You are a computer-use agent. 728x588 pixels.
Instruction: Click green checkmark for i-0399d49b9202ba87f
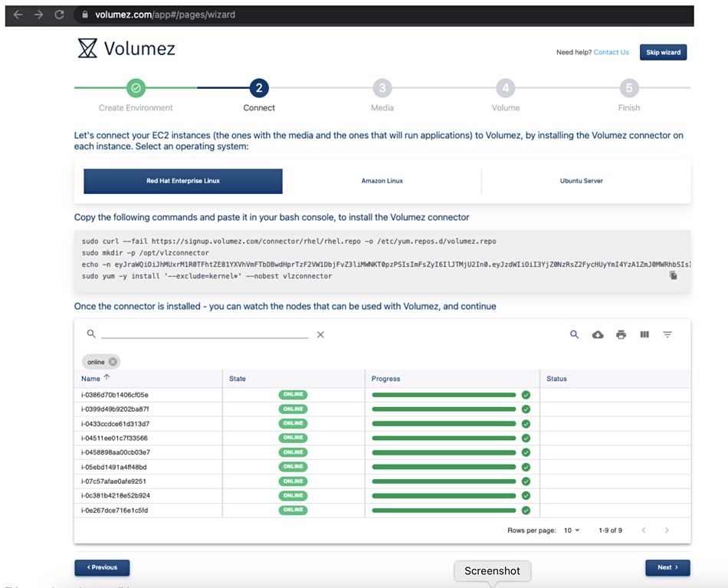tap(526, 409)
